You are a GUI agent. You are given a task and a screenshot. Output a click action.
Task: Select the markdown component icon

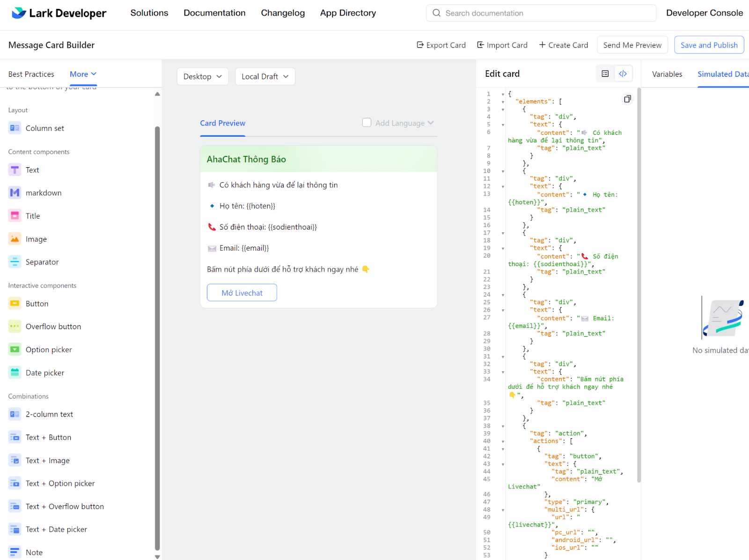15,193
